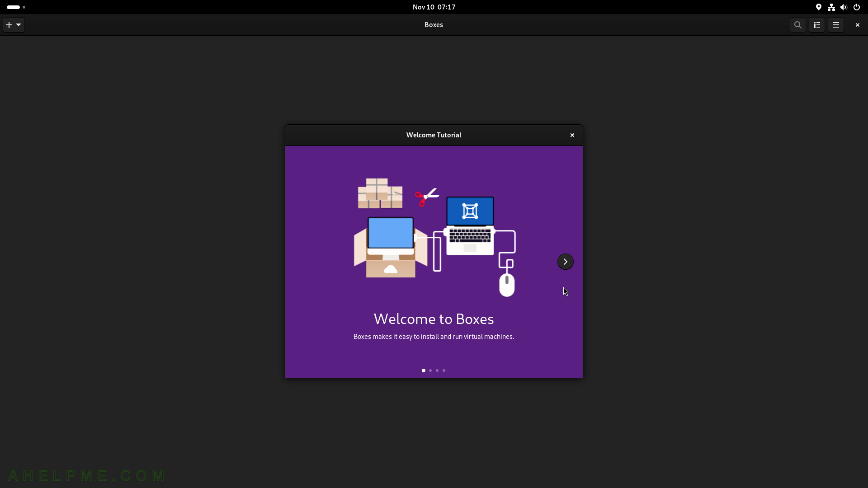
Task: Click the tutorial illustration of computers
Action: 434,237
